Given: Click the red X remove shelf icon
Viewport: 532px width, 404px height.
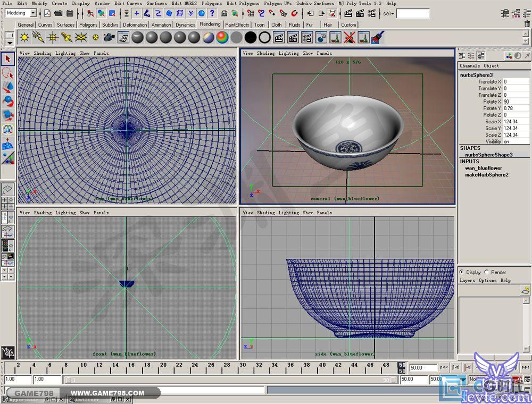Looking at the screenshot, I should pyautogui.click(x=349, y=37).
